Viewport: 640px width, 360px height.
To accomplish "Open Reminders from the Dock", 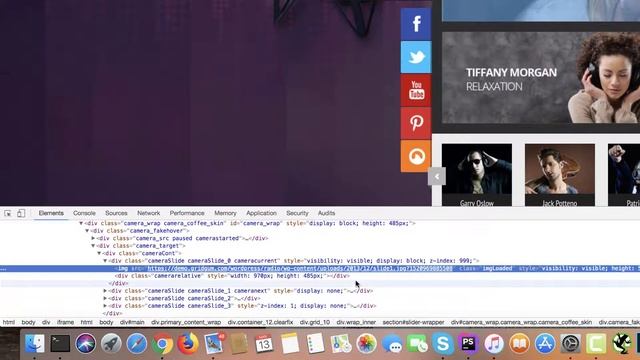I will (315, 344).
